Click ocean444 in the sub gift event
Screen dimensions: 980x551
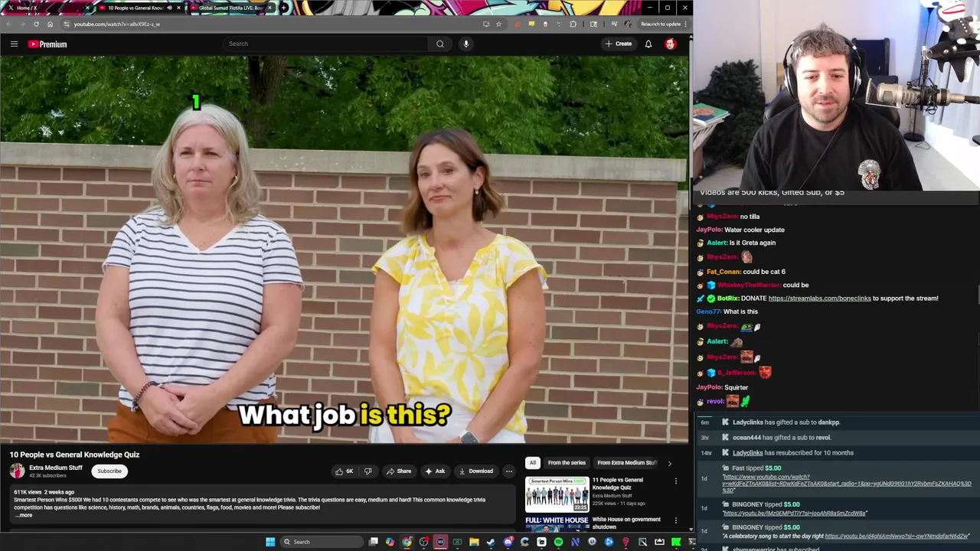point(746,438)
